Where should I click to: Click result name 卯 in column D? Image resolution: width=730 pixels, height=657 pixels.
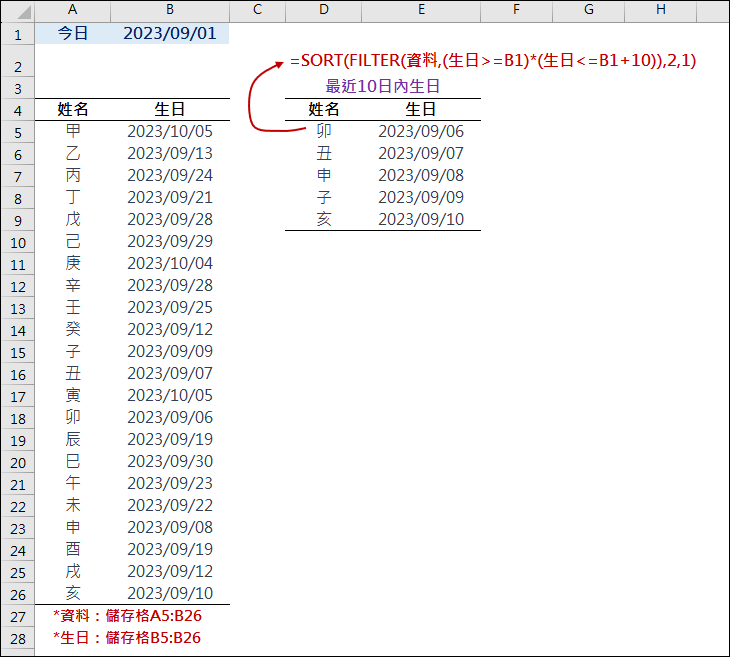[324, 131]
